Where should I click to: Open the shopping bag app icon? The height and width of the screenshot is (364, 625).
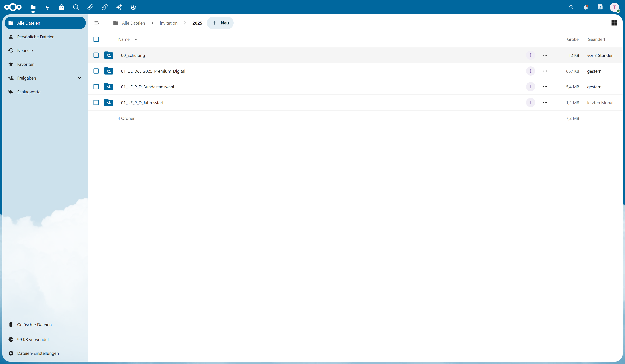tap(62, 7)
